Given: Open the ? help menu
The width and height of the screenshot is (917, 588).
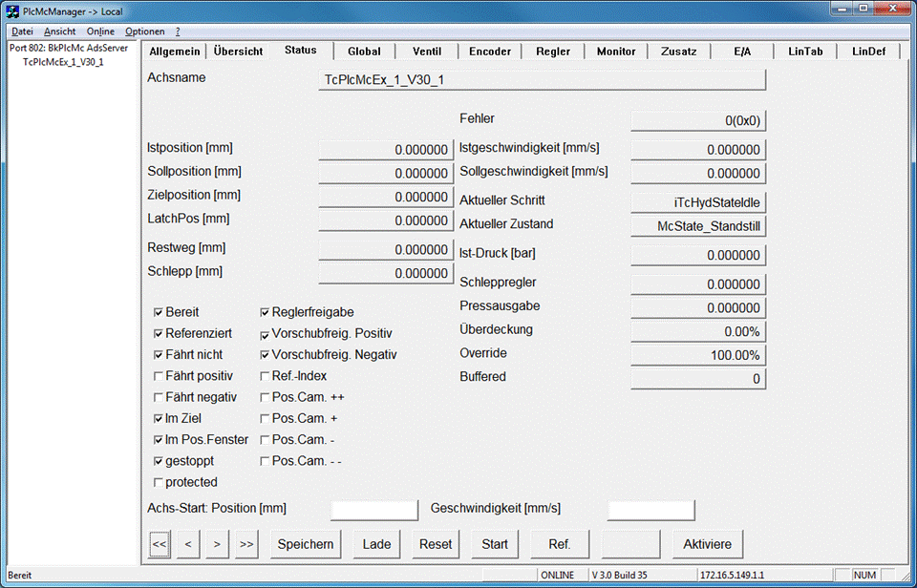Looking at the screenshot, I should [178, 31].
